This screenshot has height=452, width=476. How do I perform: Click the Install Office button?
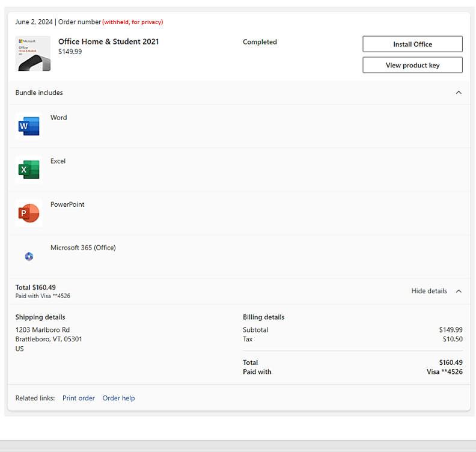pyautogui.click(x=412, y=44)
